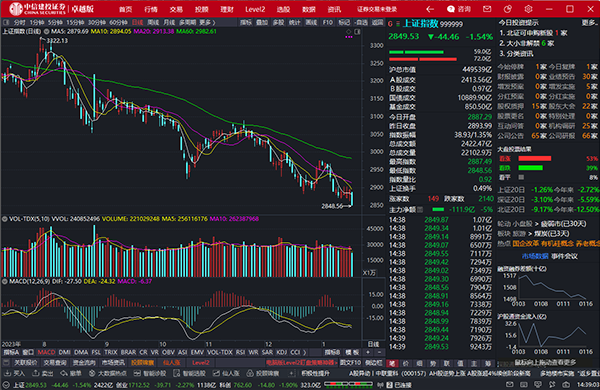Click the minus zoom button beside 模板
Screen dimensions: 600x390
[379, 352]
